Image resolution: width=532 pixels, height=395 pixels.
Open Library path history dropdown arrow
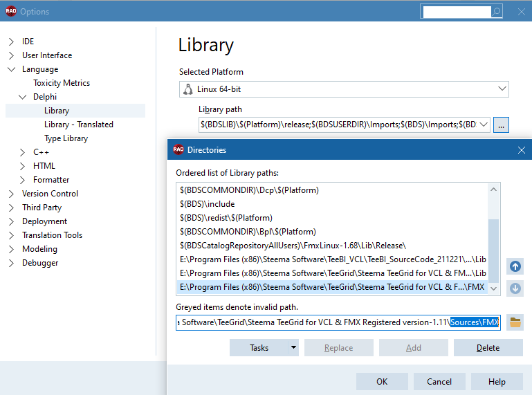pyautogui.click(x=484, y=125)
